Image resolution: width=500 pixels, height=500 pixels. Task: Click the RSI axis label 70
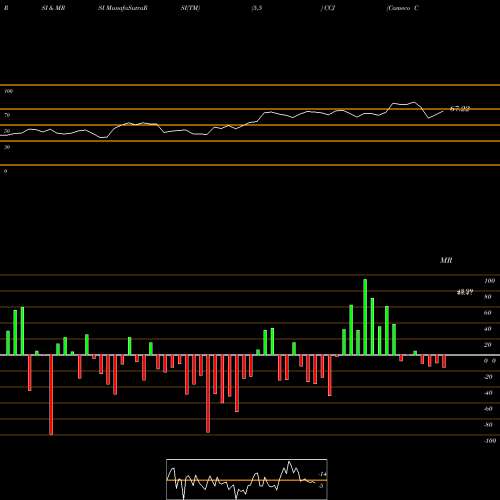pos(7,115)
